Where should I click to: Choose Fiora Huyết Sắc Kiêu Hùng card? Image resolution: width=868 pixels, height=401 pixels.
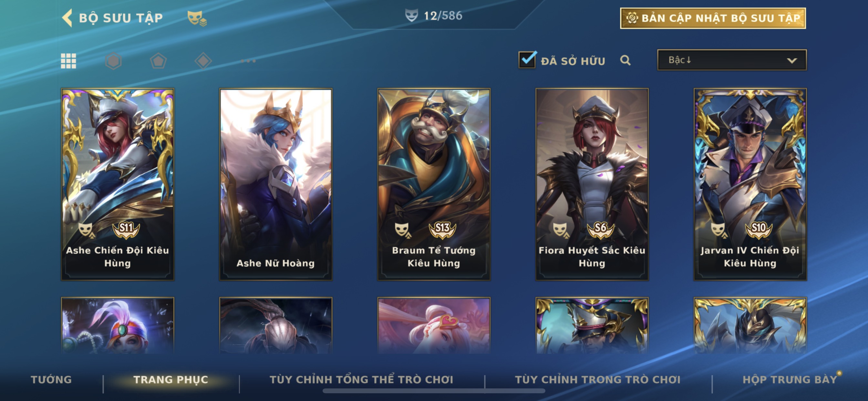pyautogui.click(x=592, y=184)
